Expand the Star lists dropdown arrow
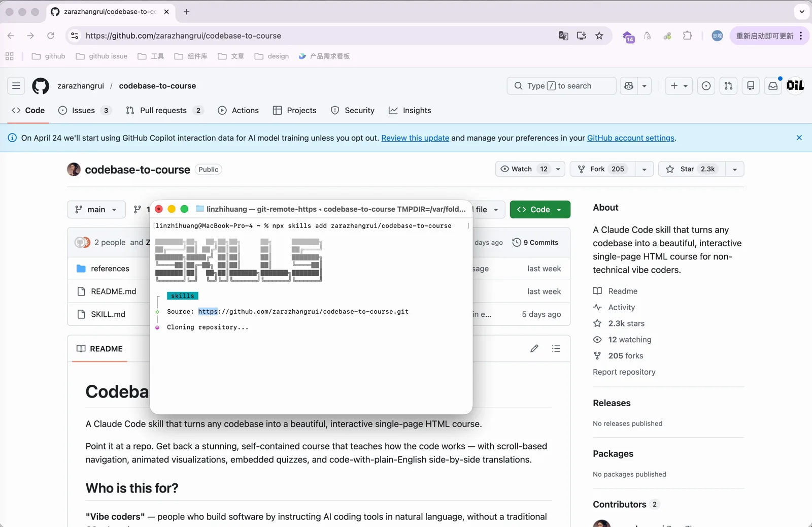This screenshot has width=812, height=527. [x=735, y=169]
